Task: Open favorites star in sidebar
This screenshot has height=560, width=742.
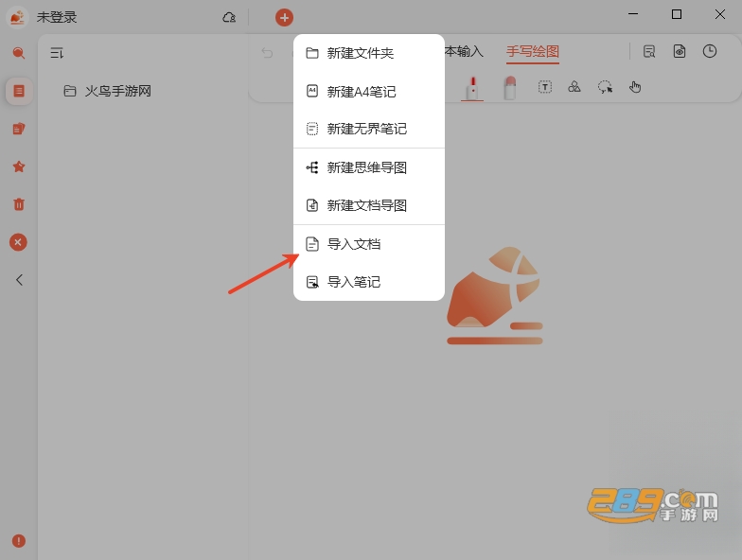Action: [x=19, y=166]
